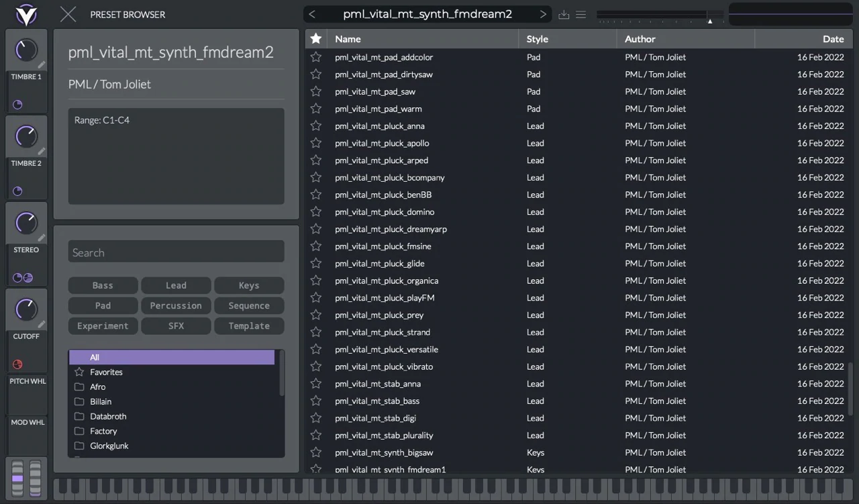Open the hamburger menu icon
Screen dimensions: 859x504
coord(581,15)
